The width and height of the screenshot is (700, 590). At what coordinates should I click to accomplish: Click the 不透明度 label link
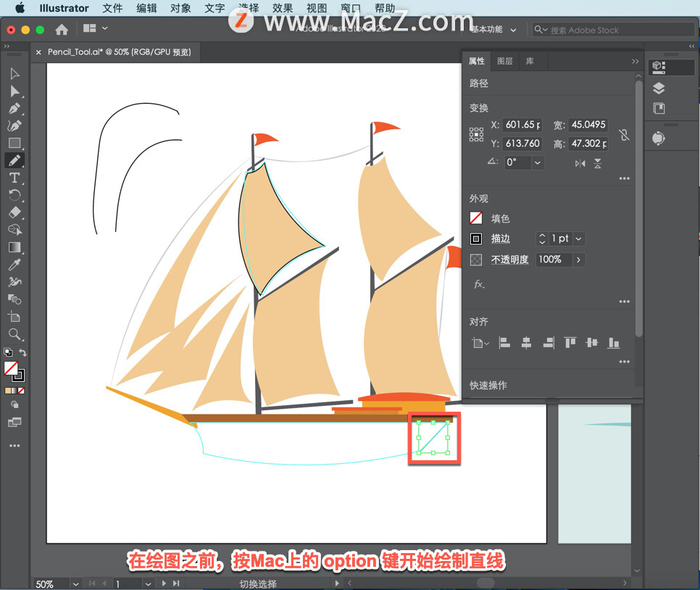[510, 259]
